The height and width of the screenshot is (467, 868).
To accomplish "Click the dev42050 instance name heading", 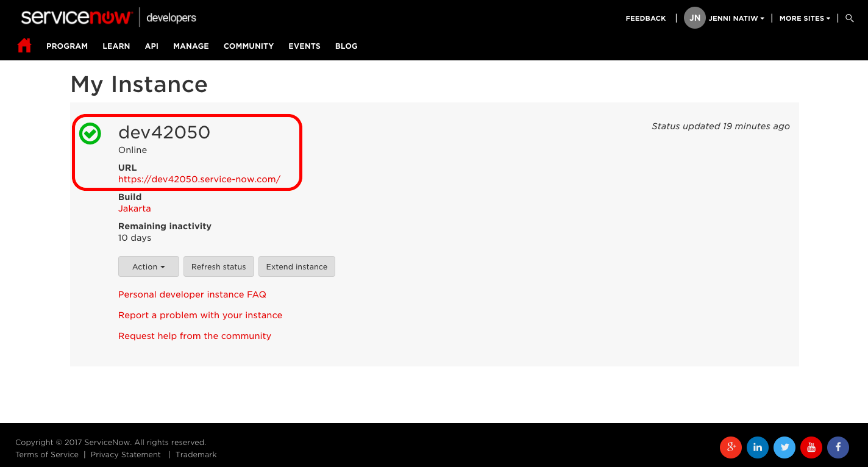I will pos(164,132).
